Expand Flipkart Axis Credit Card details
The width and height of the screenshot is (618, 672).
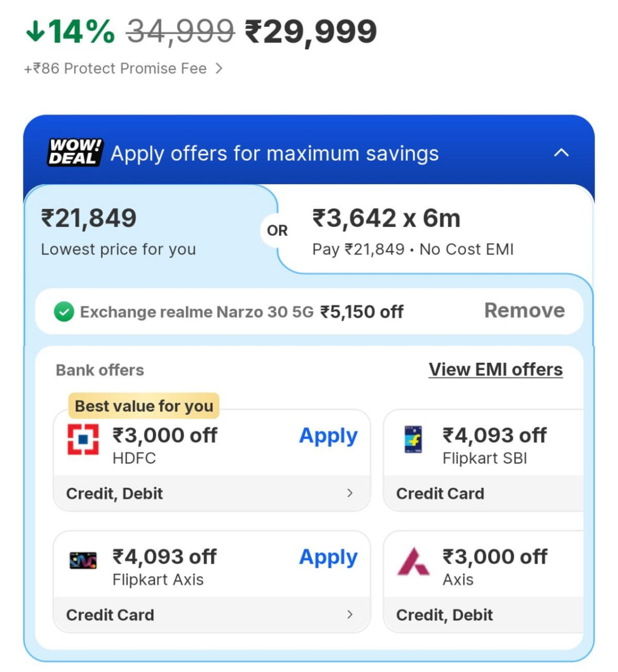[350, 614]
